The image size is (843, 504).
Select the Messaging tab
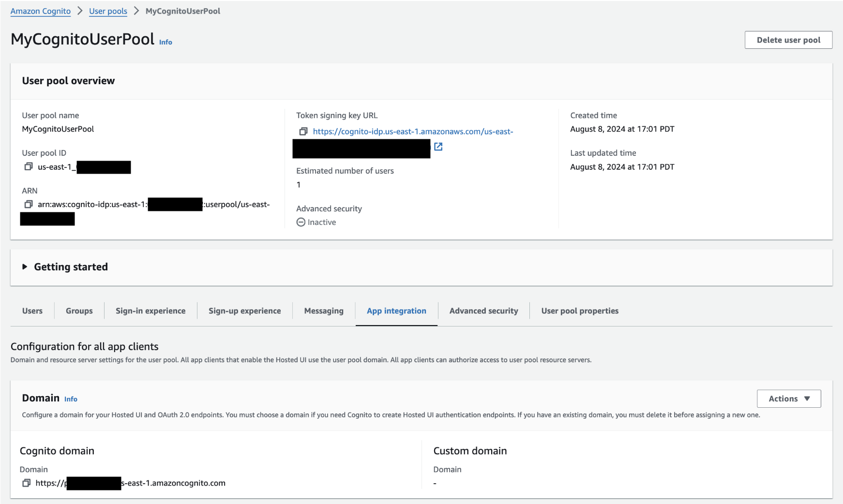[x=323, y=311]
